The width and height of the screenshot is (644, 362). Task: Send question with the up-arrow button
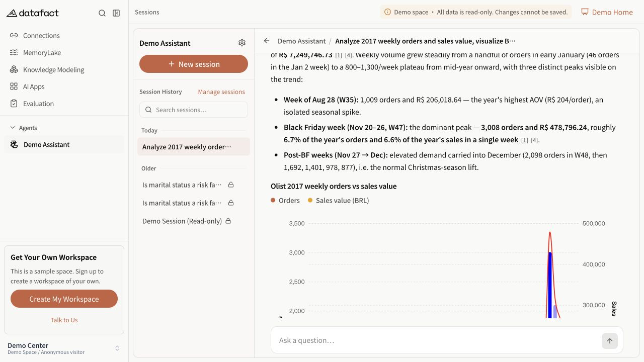pyautogui.click(x=609, y=340)
